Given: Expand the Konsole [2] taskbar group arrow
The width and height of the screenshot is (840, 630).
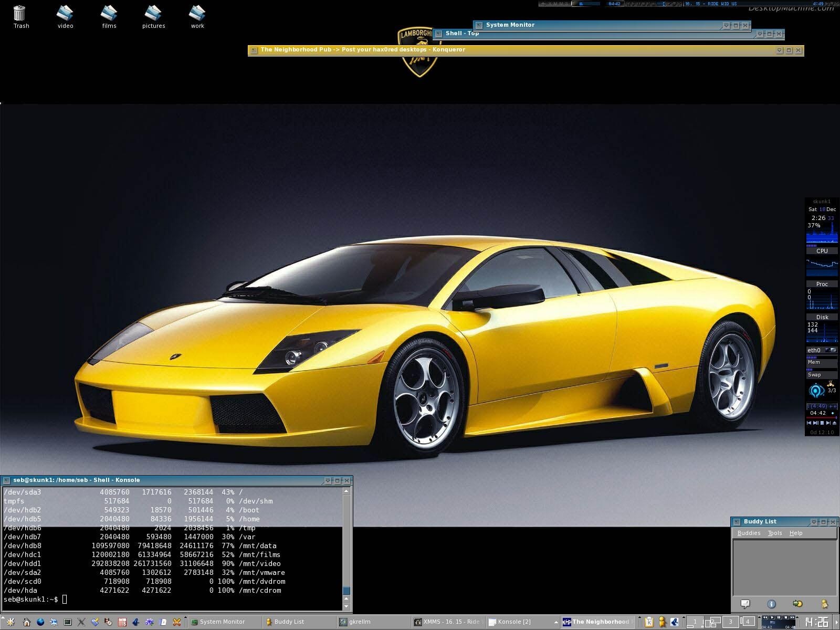Looking at the screenshot, I should (x=556, y=622).
